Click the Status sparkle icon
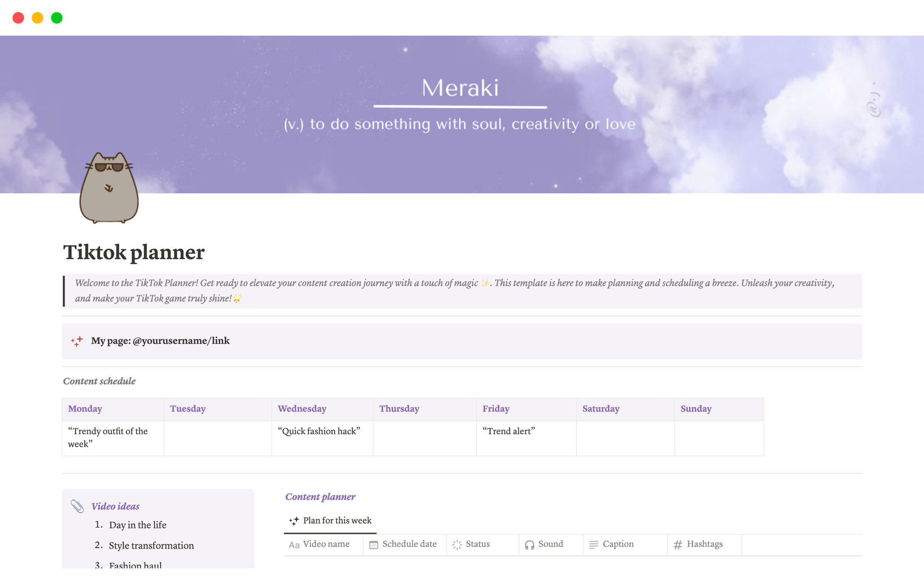924x578 pixels. pyautogui.click(x=457, y=545)
